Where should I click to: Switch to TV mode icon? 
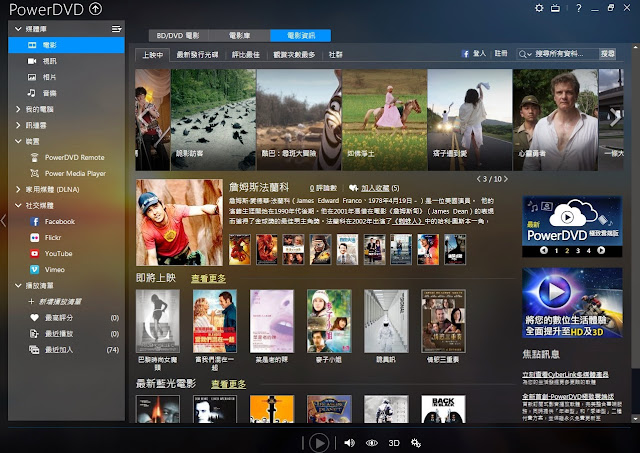click(556, 8)
